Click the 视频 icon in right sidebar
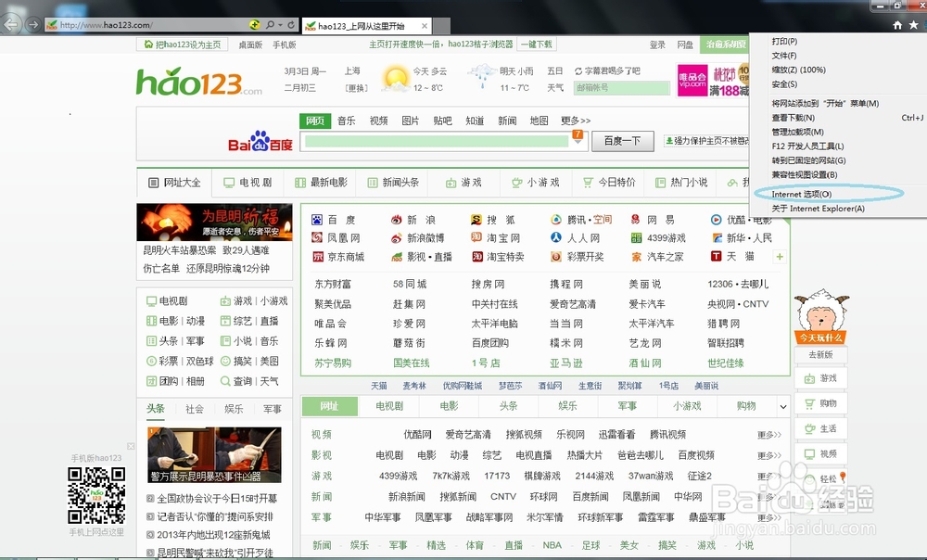The height and width of the screenshot is (560, 927). [x=809, y=453]
